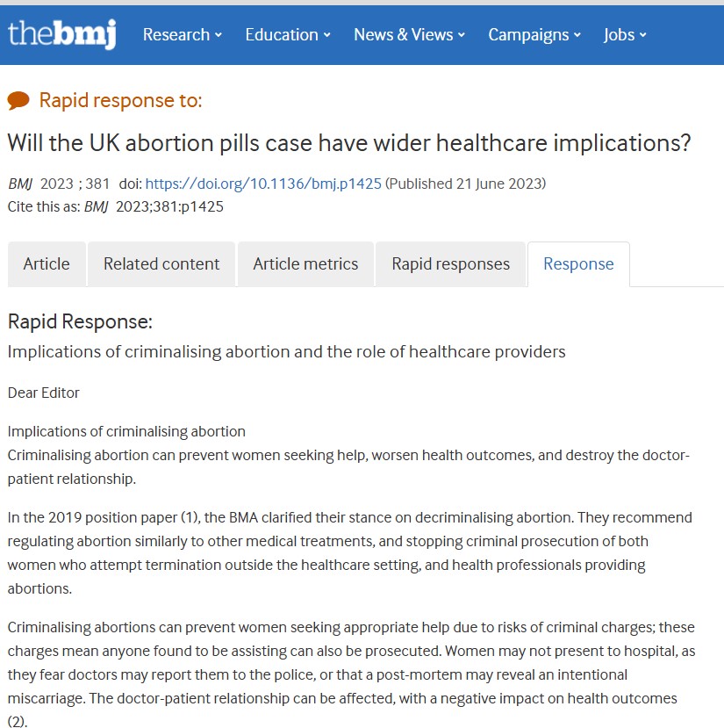Click the BMJ logo
The image size is (724, 728).
pyautogui.click(x=61, y=34)
